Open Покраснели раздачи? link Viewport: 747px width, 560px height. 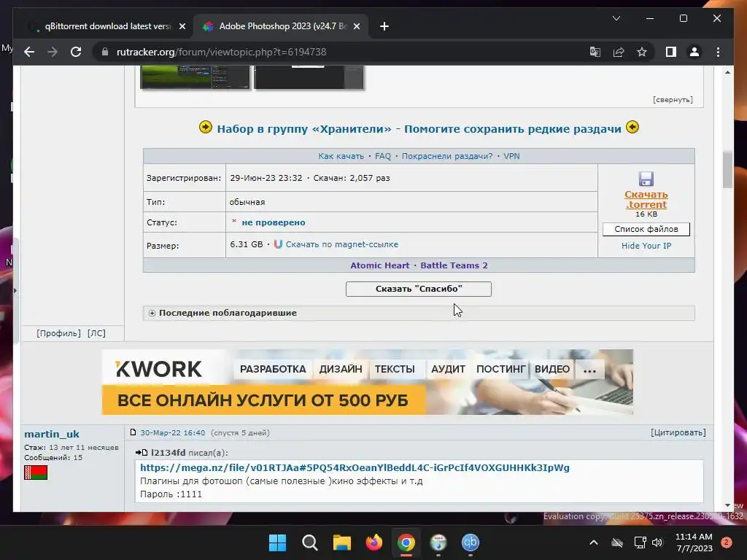pyautogui.click(x=447, y=156)
